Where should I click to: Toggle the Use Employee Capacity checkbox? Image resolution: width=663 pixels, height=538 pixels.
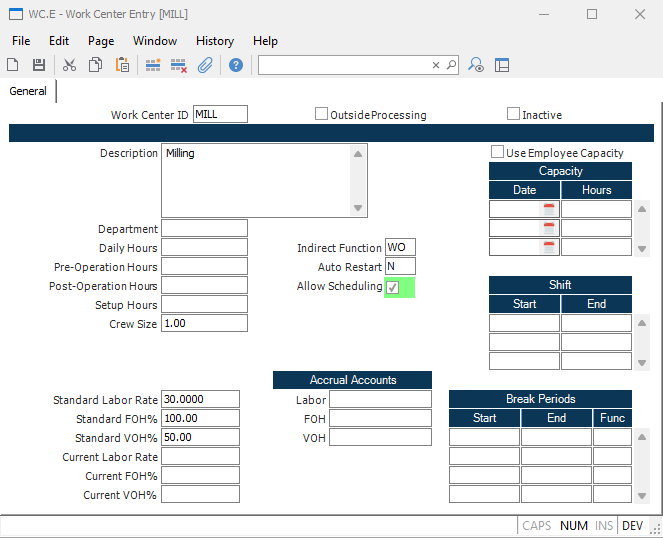click(497, 152)
